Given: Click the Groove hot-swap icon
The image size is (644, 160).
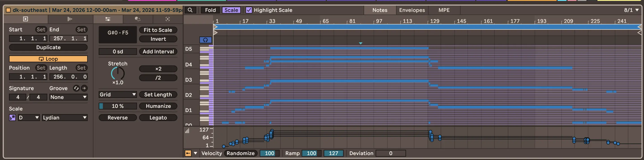Looking at the screenshot, I should pyautogui.click(x=76, y=88).
